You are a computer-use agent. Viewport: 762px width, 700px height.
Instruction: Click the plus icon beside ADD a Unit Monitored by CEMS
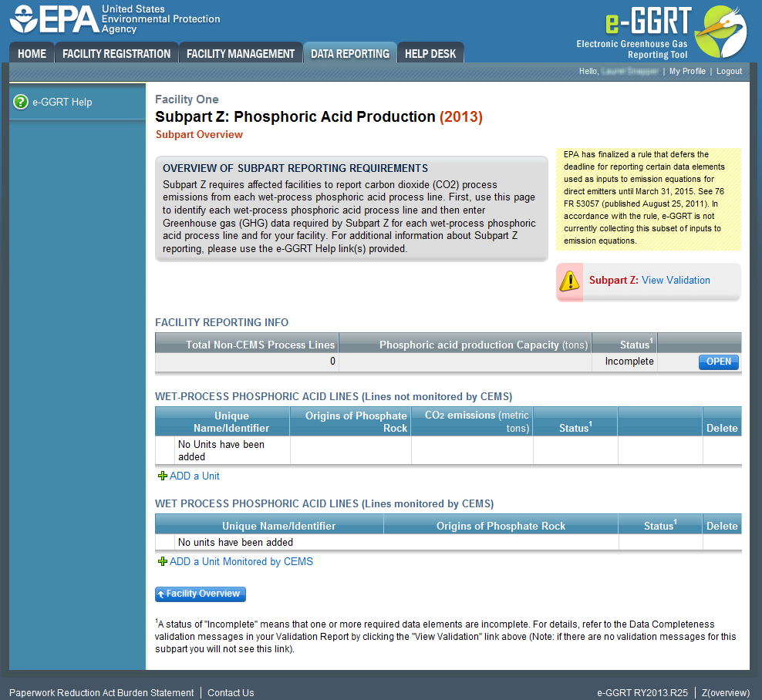point(162,562)
